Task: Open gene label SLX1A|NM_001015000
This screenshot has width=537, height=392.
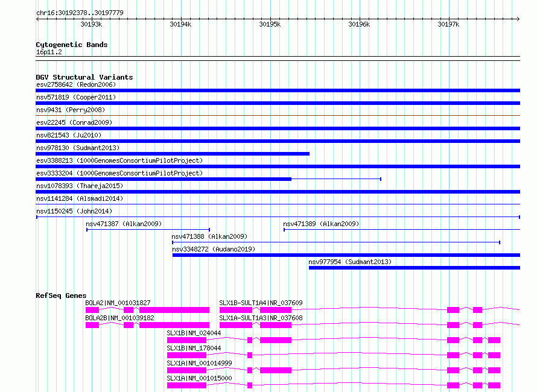Action: pos(199,378)
